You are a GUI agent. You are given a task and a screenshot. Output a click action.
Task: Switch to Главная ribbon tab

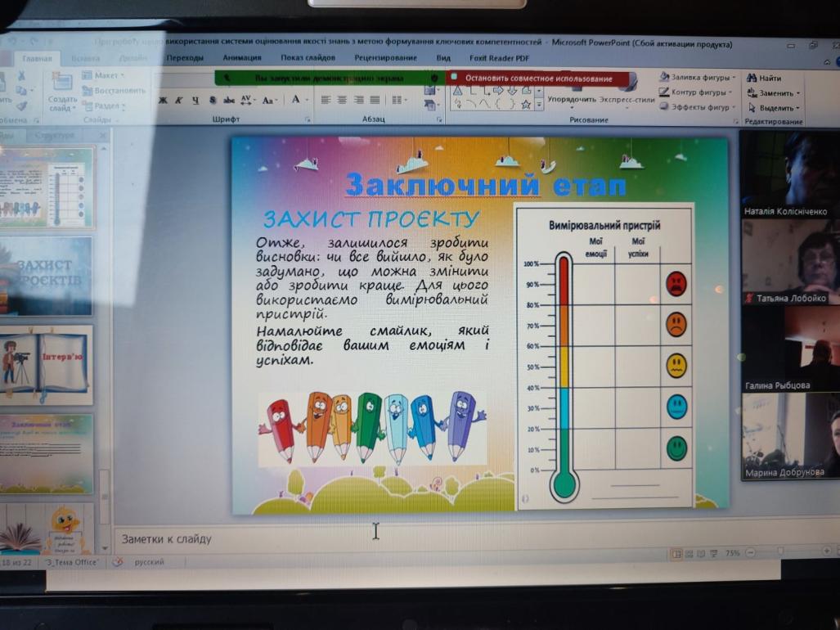(x=37, y=58)
